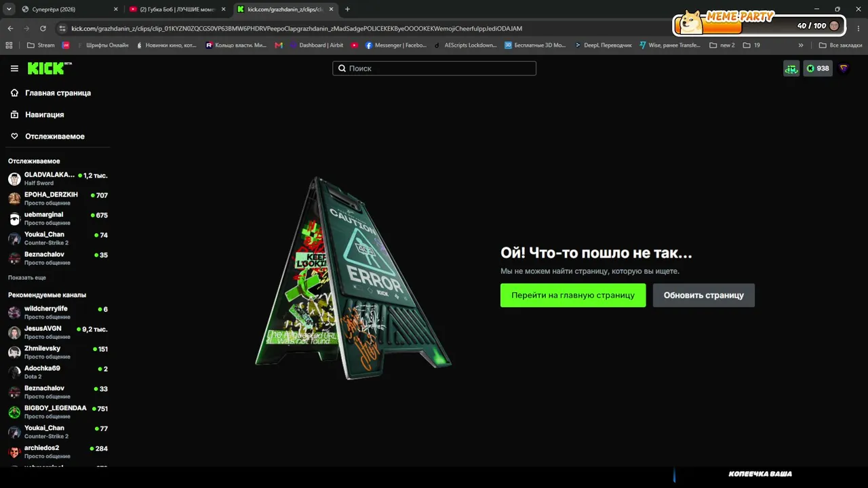868x488 pixels.
Task: Open the Kick drops icon beside 938
Action: [x=791, y=68]
